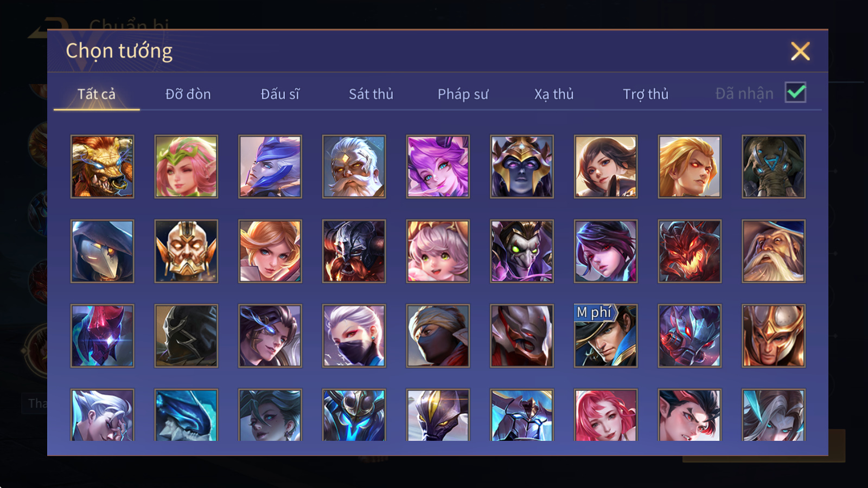The width and height of the screenshot is (868, 488).
Task: Select the red fire demon hero
Action: (x=690, y=251)
